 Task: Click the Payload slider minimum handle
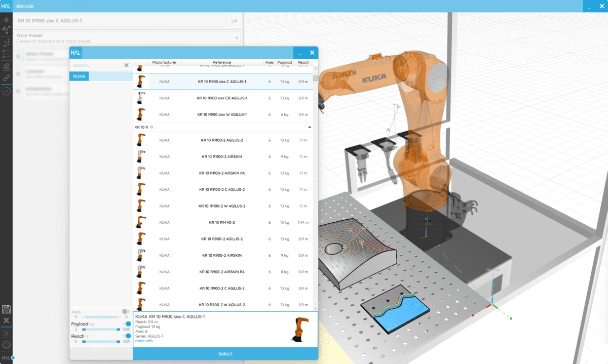(84, 330)
